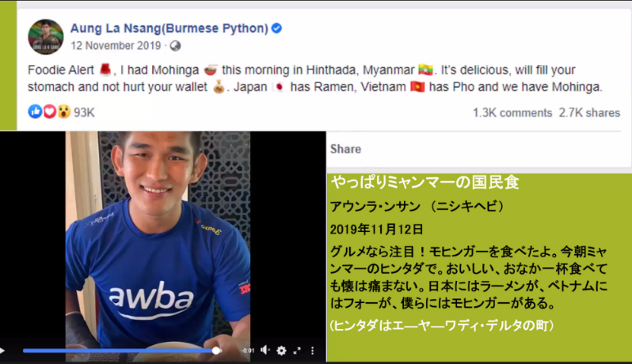Open the video's three-dot more options
632x364 pixels.
point(312,351)
